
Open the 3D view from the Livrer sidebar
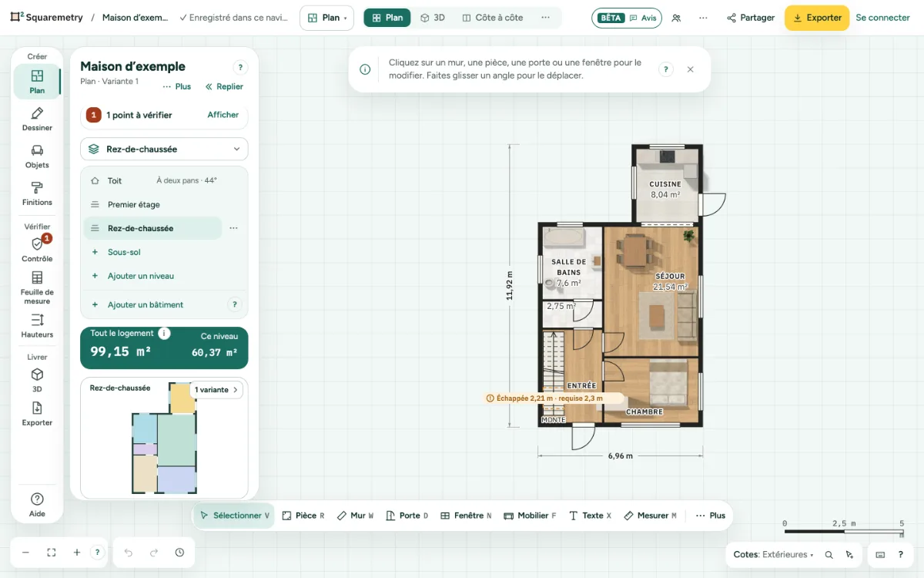pos(37,380)
